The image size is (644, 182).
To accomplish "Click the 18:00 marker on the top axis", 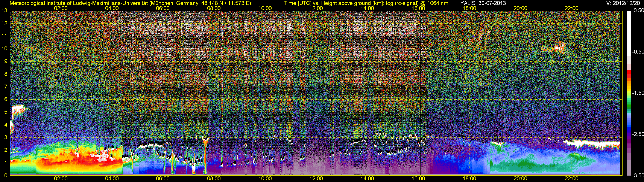I will 469,8.
